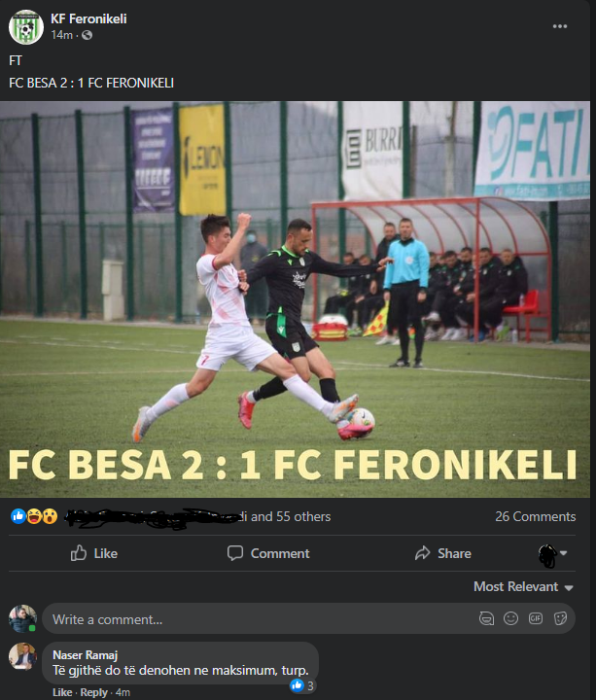Click the public globe privacy icon

pos(88,35)
